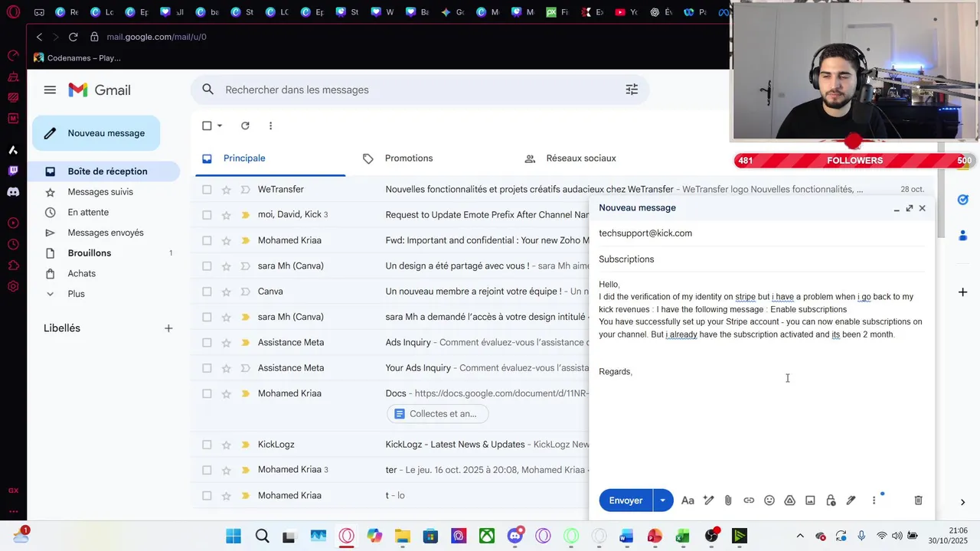The image size is (980, 551).
Task: Open En attente folder
Action: point(106,212)
